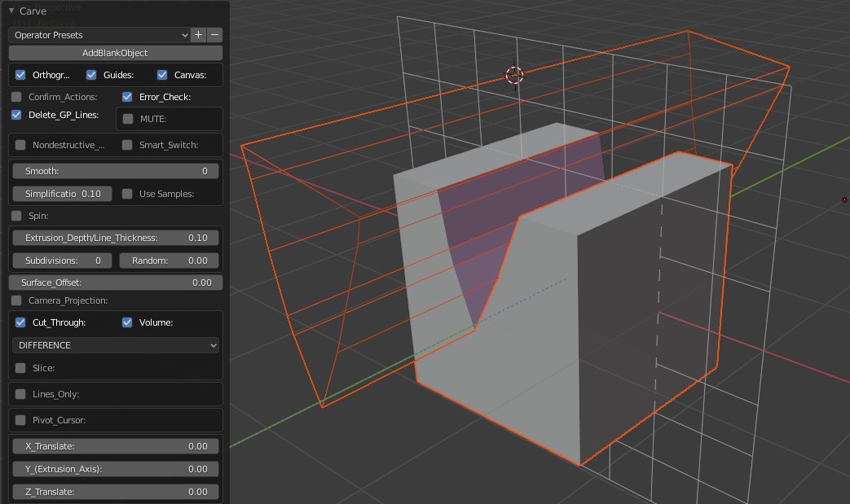Click the Smooth value field
Image resolution: width=850 pixels, height=504 pixels.
coord(116,171)
